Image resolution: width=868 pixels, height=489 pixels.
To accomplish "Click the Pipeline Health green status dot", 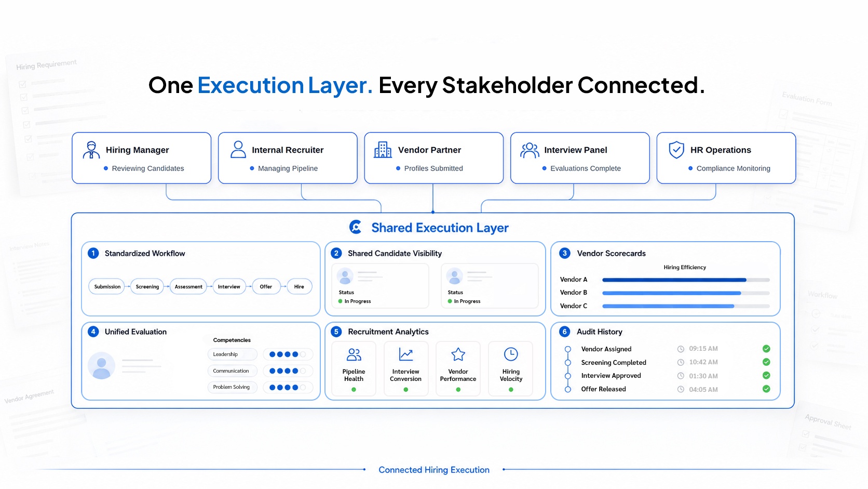I will 354,389.
